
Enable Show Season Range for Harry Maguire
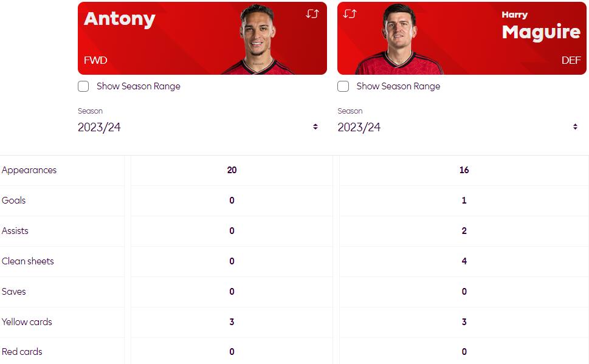click(343, 86)
